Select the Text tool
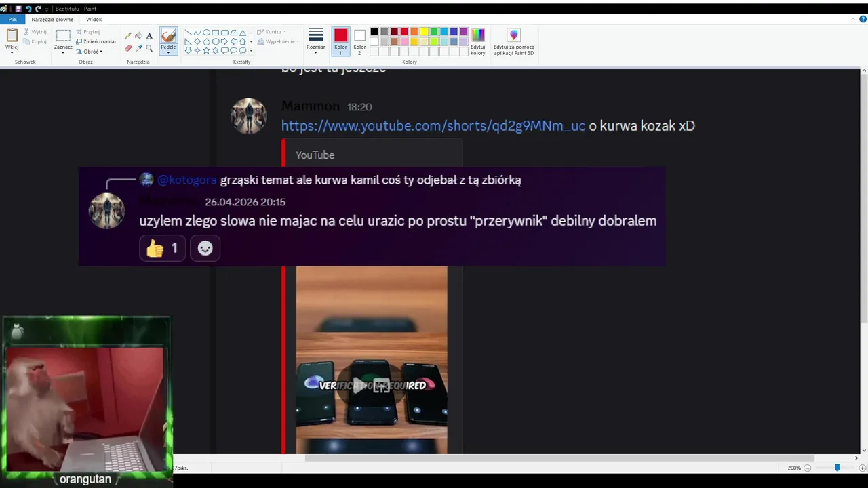Screen dimensions: 868x488 pos(149,35)
